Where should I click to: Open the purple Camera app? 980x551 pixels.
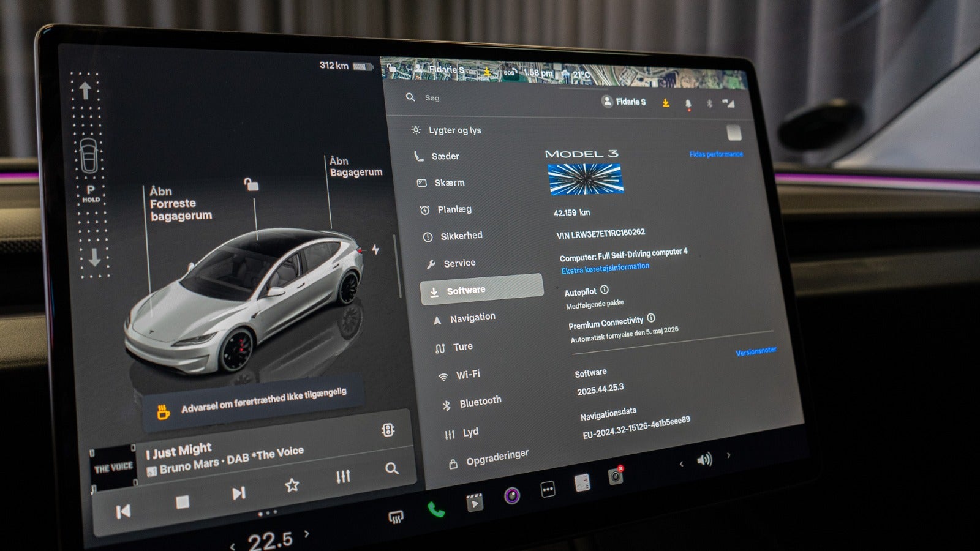click(x=512, y=495)
